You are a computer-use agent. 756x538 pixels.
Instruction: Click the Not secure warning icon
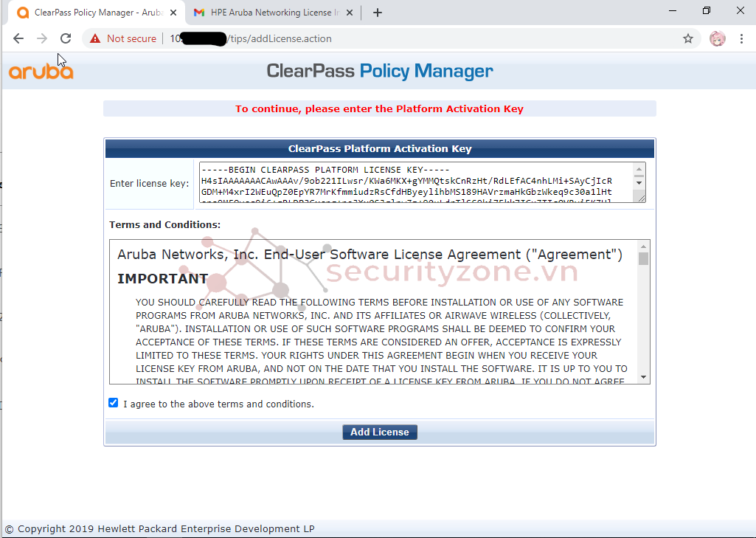(x=95, y=38)
